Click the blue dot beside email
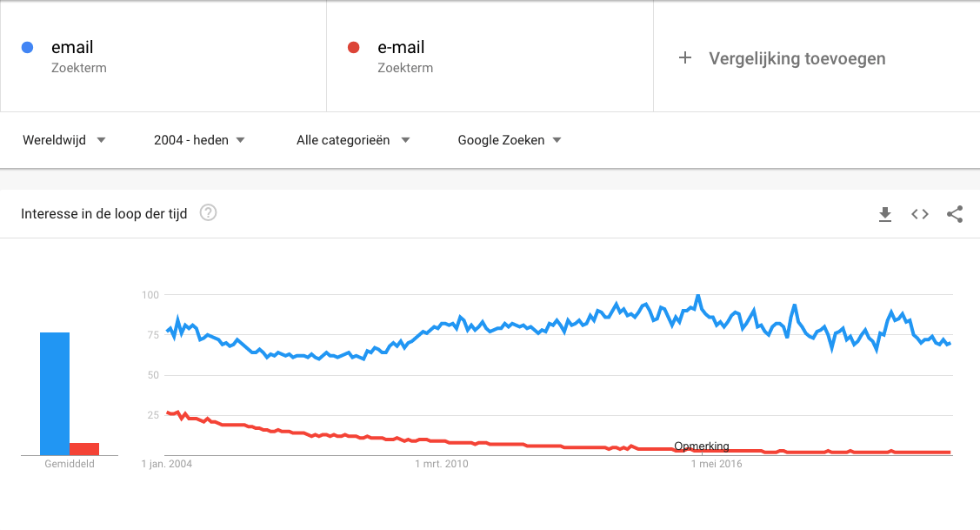 28,48
